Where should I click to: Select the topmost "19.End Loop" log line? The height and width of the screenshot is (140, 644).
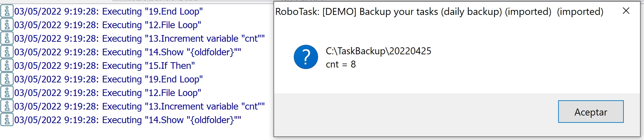(108, 11)
